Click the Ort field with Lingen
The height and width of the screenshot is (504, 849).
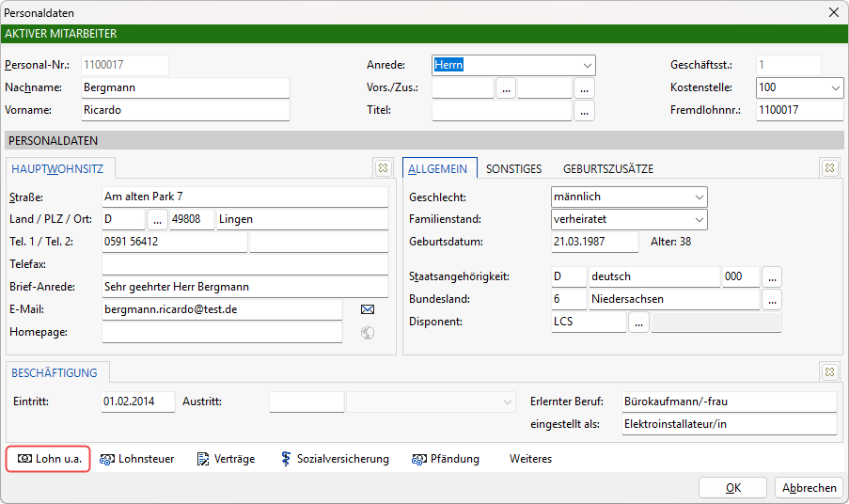pos(303,220)
